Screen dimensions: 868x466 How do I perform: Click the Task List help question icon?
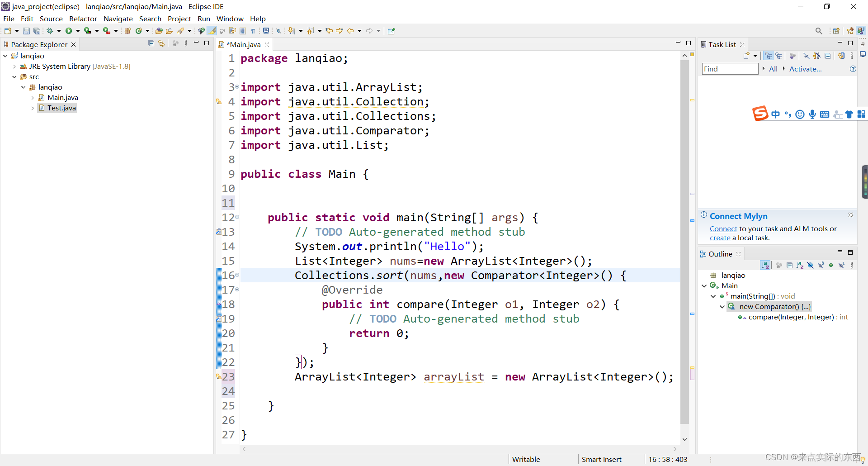pos(853,69)
